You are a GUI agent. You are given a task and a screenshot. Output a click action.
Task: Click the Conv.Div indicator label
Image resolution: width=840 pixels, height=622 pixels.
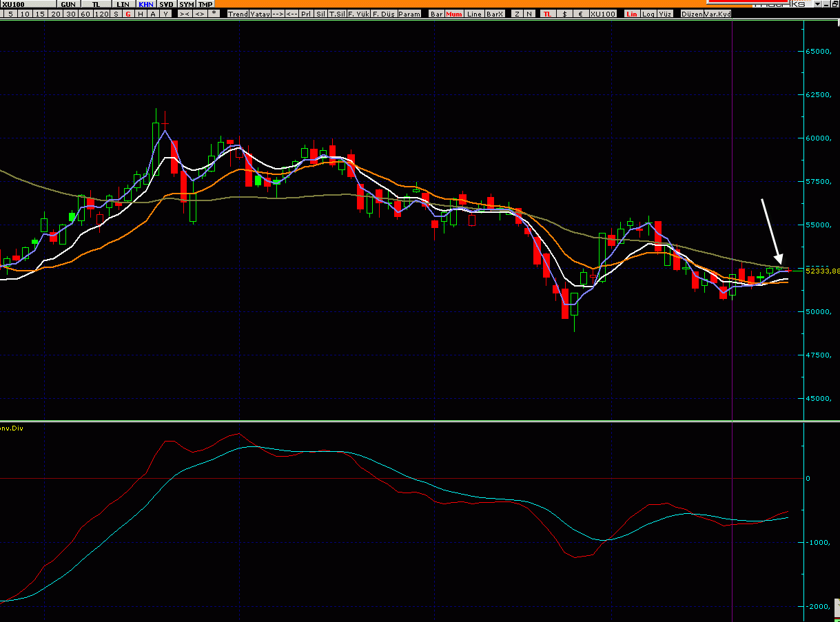pyautogui.click(x=12, y=428)
